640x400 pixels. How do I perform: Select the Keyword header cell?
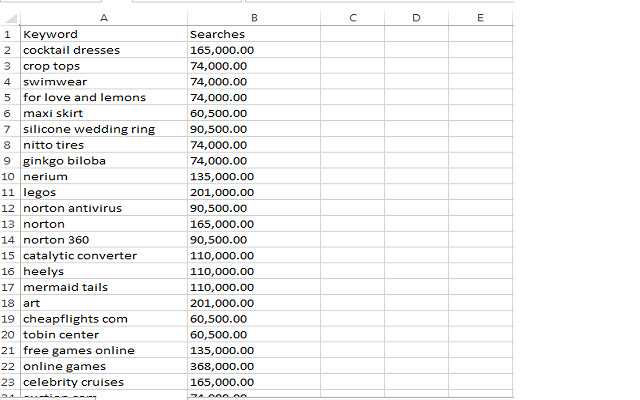pyautogui.click(x=104, y=34)
